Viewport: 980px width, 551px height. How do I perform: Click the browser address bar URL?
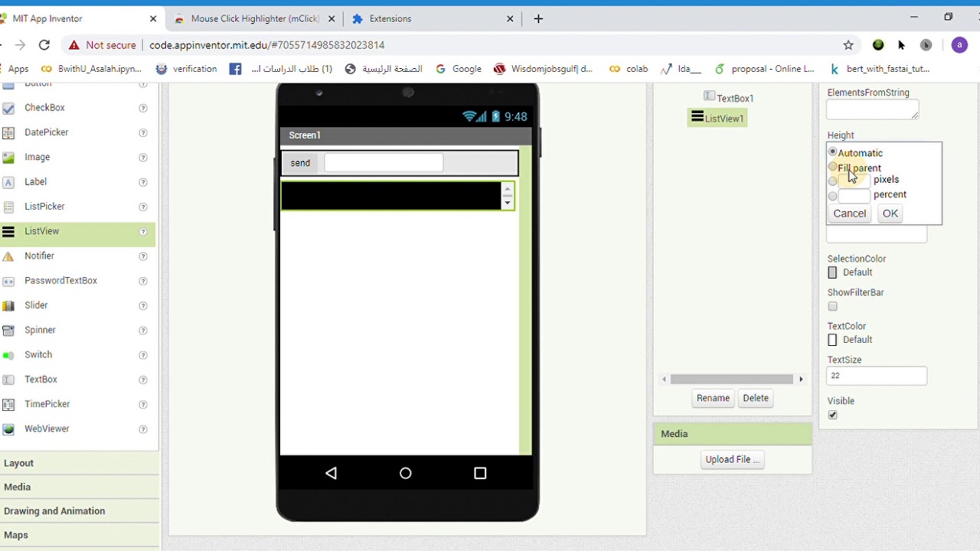click(x=266, y=45)
